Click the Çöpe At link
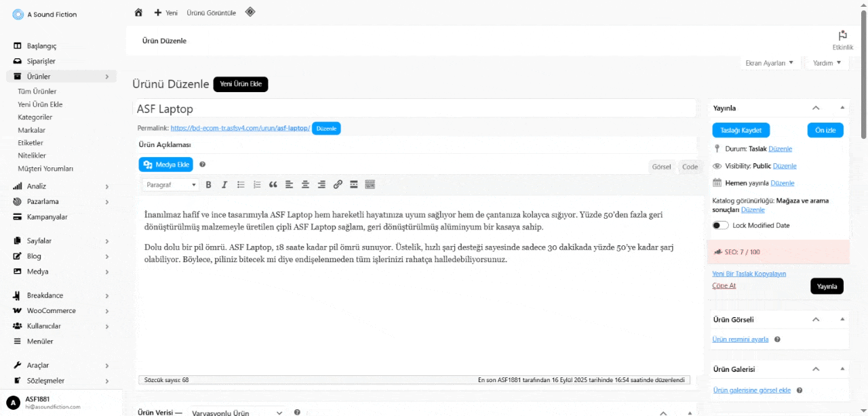 724,286
